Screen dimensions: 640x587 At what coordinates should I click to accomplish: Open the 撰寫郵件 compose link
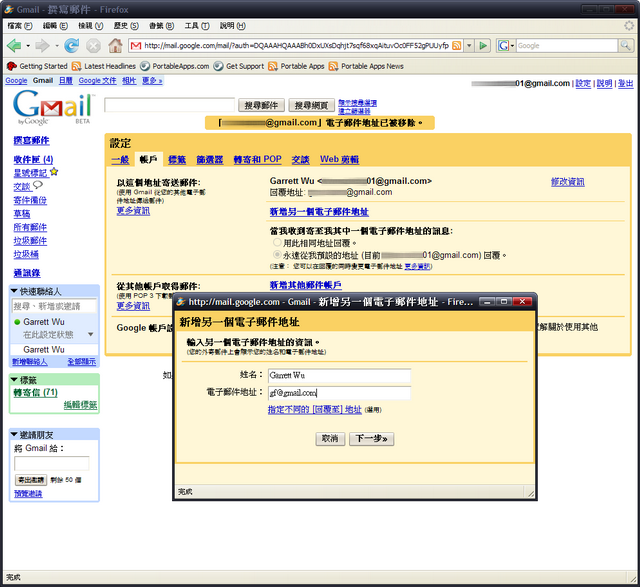(x=31, y=140)
